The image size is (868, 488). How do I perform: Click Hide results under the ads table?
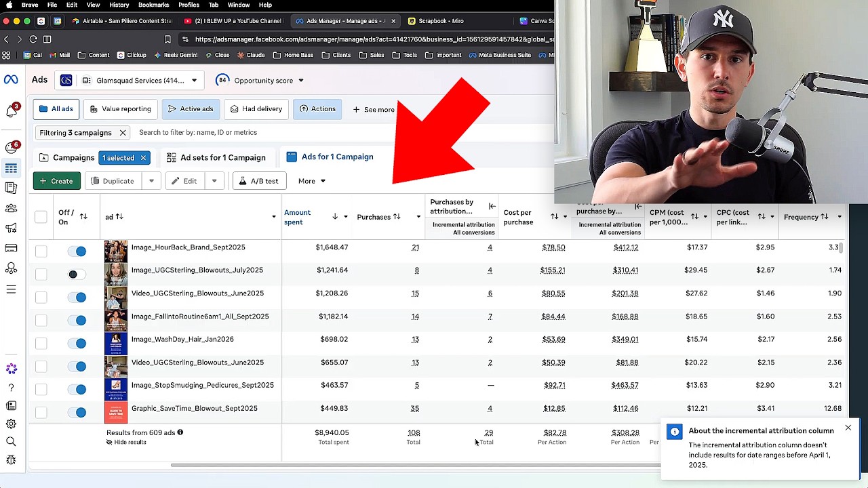tap(126, 443)
